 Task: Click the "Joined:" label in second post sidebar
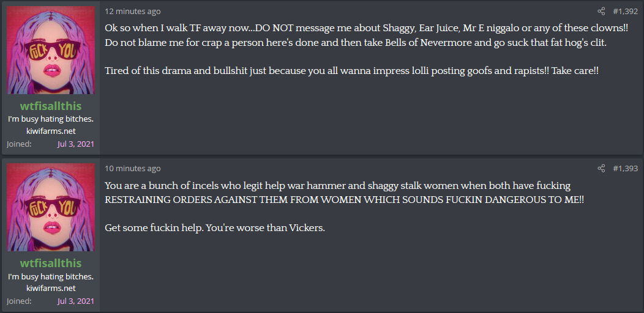click(19, 301)
